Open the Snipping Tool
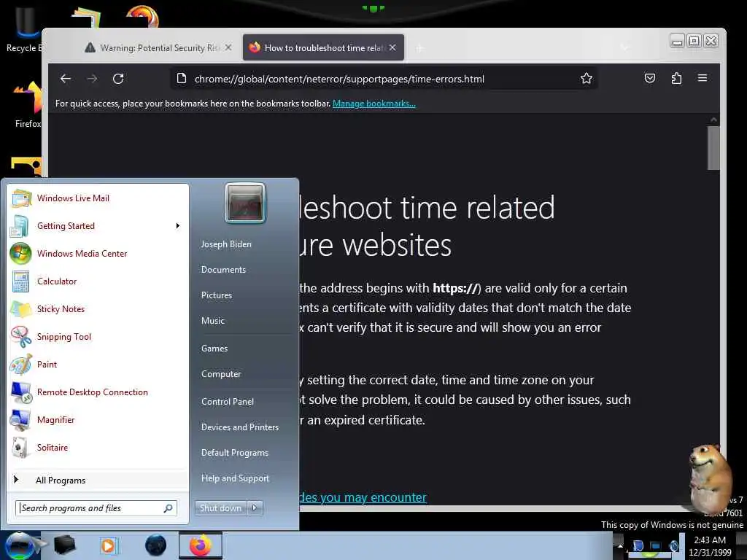 tap(98, 337)
